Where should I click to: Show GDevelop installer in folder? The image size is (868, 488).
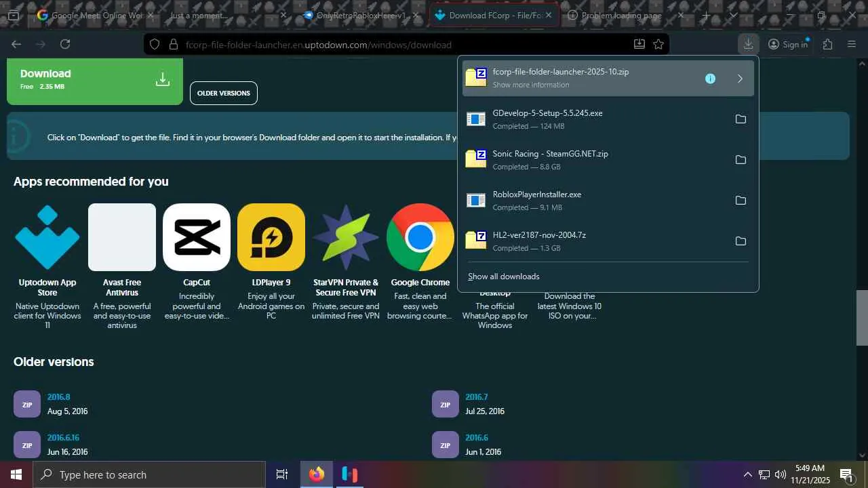(x=741, y=119)
